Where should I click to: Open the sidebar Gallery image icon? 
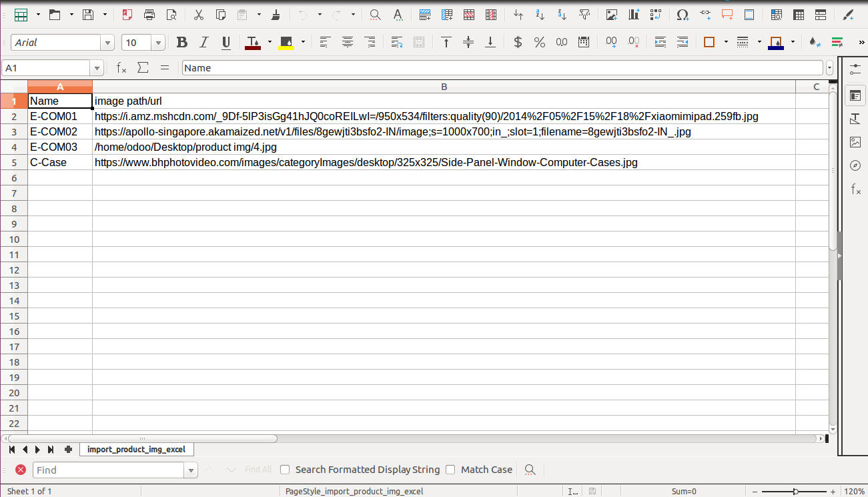coord(855,142)
